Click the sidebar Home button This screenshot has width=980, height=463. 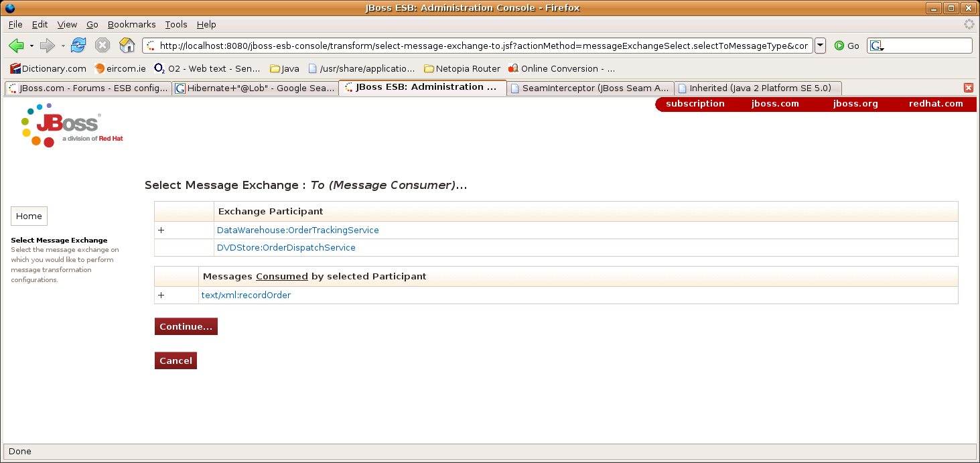[29, 216]
